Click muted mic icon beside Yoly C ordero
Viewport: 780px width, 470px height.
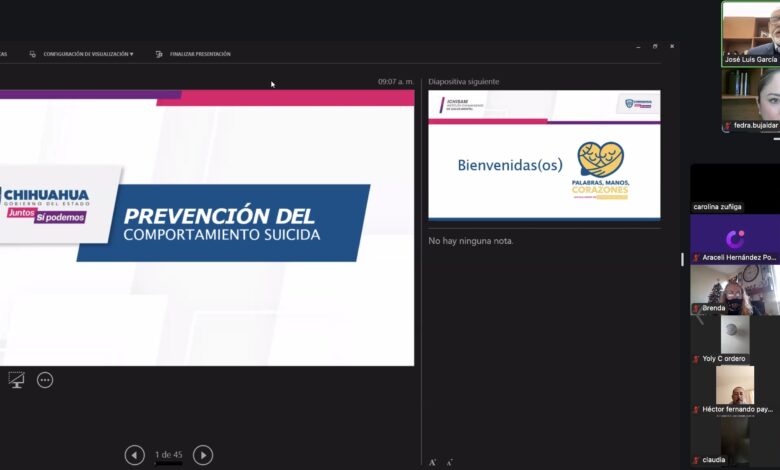pyautogui.click(x=696, y=359)
